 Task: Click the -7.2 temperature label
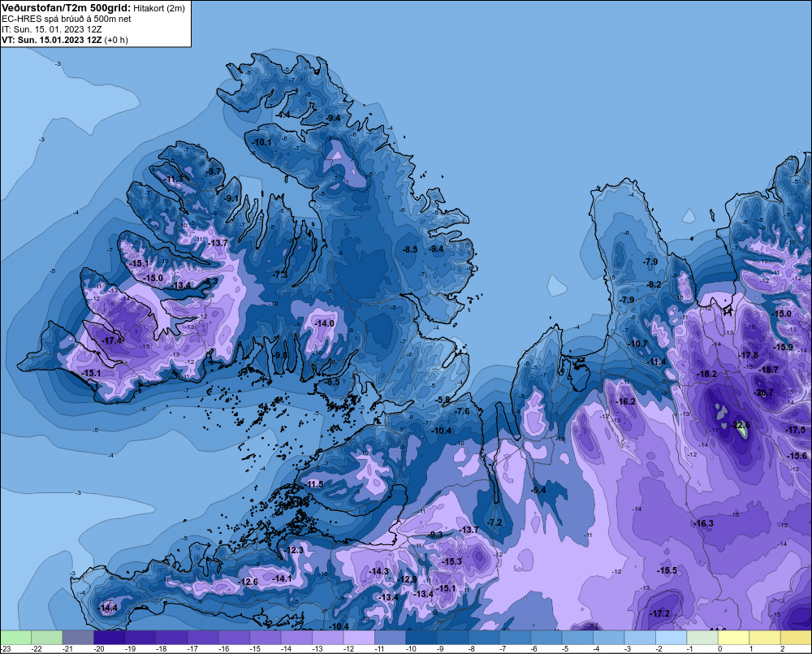pos(495,522)
